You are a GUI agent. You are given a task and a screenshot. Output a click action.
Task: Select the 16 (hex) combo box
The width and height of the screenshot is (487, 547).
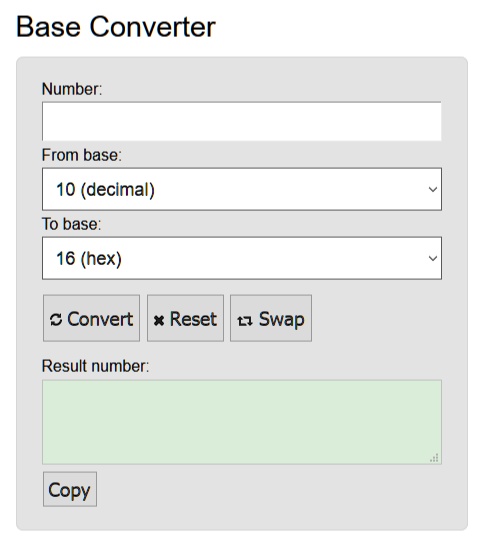(242, 258)
